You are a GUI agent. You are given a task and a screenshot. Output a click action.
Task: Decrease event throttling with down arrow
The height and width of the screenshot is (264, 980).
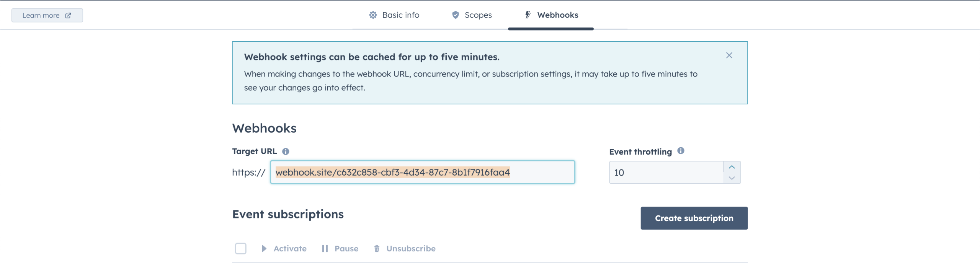pyautogui.click(x=732, y=178)
